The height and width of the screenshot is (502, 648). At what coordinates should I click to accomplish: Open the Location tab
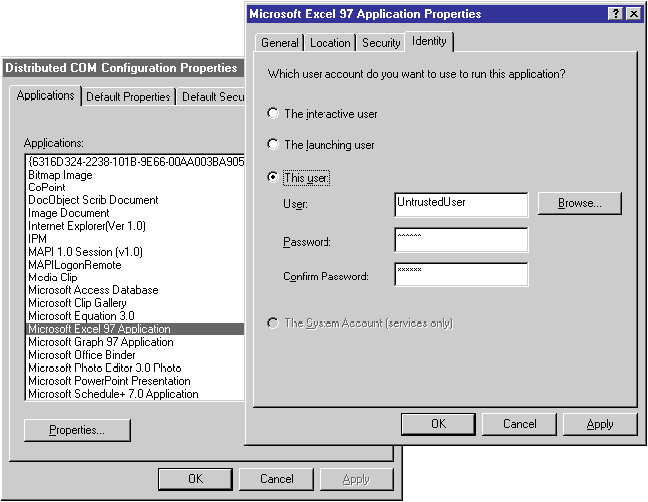(330, 43)
